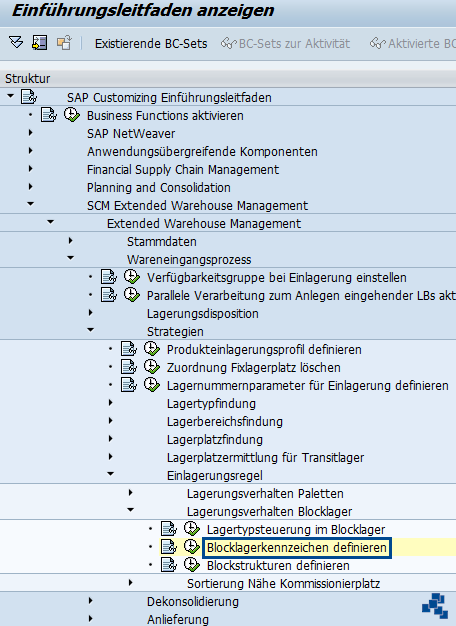This screenshot has height=626, width=456.
Task: Open documentation icon of Zuordnung Fixlagerplatz löschen
Action: point(129,367)
